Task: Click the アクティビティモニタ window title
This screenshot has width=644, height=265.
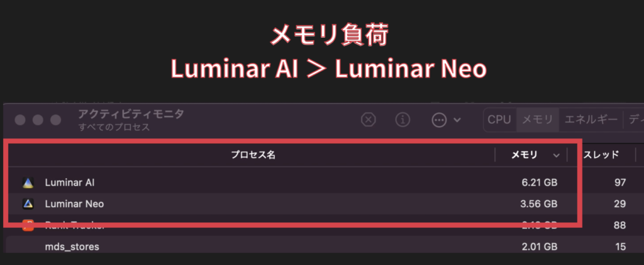Action: 131,114
